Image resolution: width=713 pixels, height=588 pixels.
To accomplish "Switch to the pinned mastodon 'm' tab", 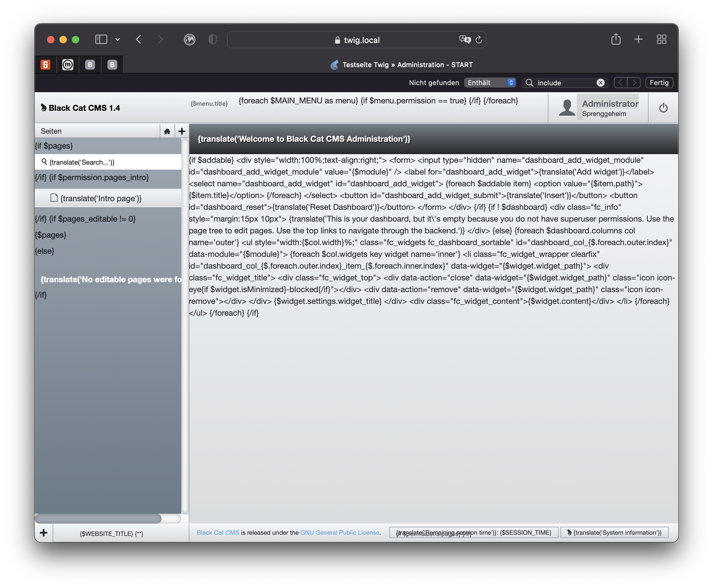I will [68, 65].
